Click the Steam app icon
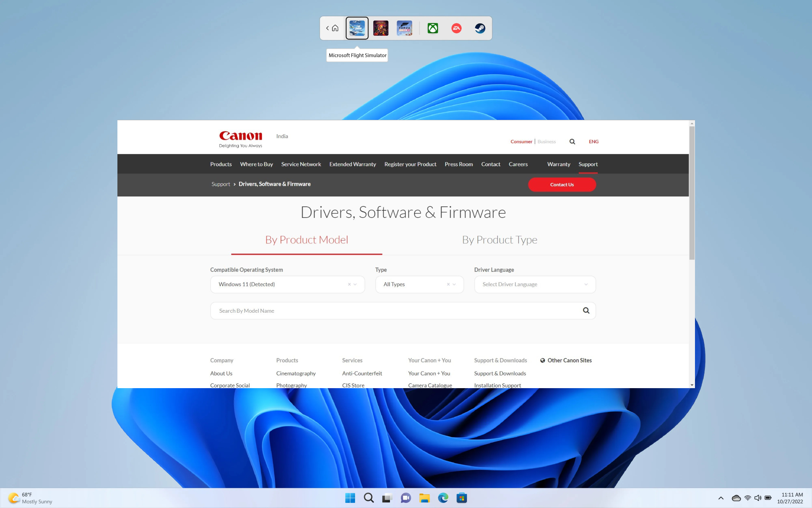Image resolution: width=812 pixels, height=508 pixels. coord(480,28)
